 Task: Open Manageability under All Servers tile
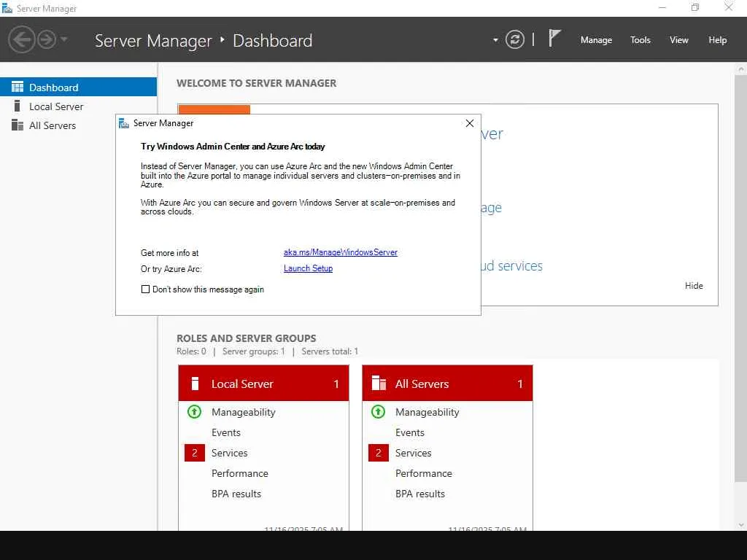[x=427, y=412]
